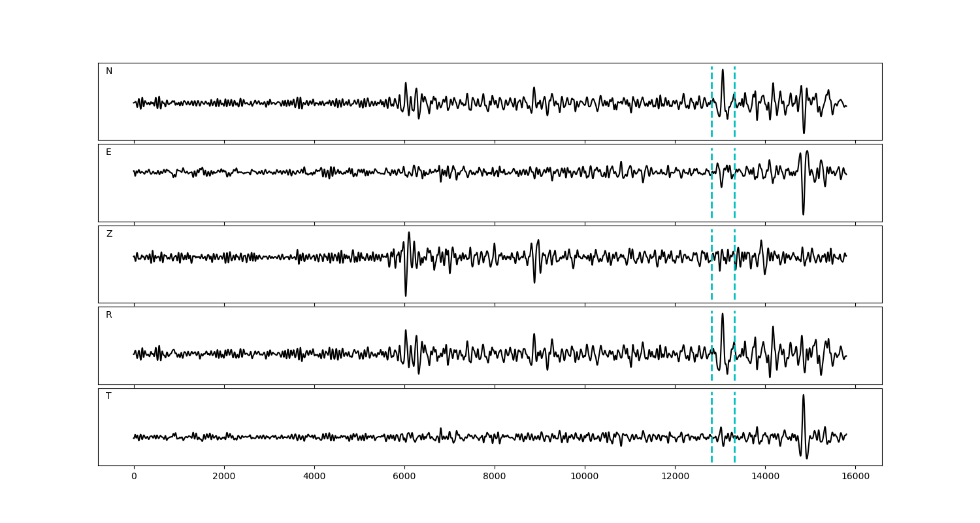Select the x-axis tick label 10000
Viewport: 980px width, 523px height.
click(x=585, y=477)
